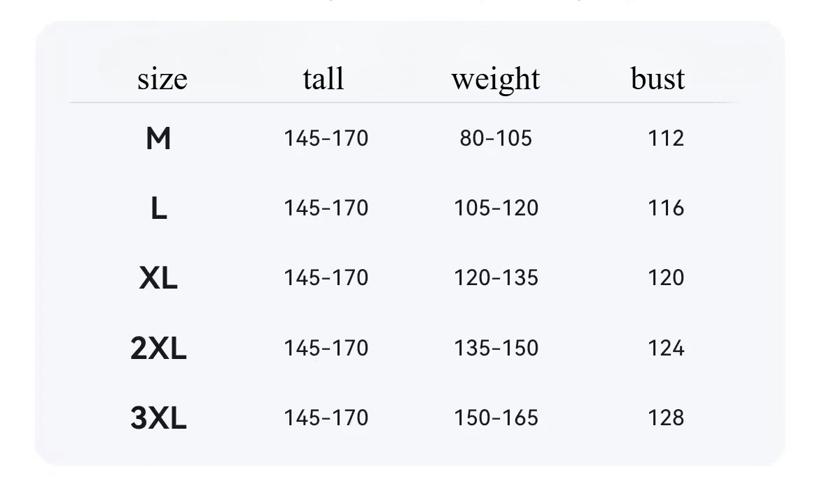
Task: Click the "size" column header
Action: point(162,79)
